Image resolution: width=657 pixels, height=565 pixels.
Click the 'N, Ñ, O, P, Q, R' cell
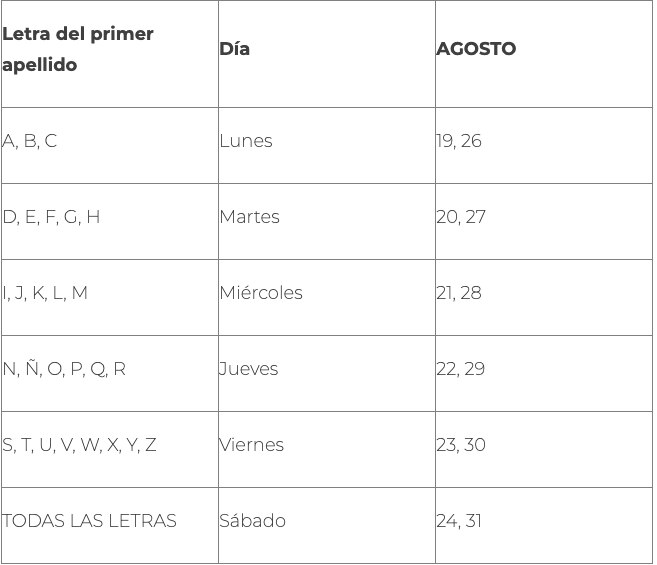(110, 373)
